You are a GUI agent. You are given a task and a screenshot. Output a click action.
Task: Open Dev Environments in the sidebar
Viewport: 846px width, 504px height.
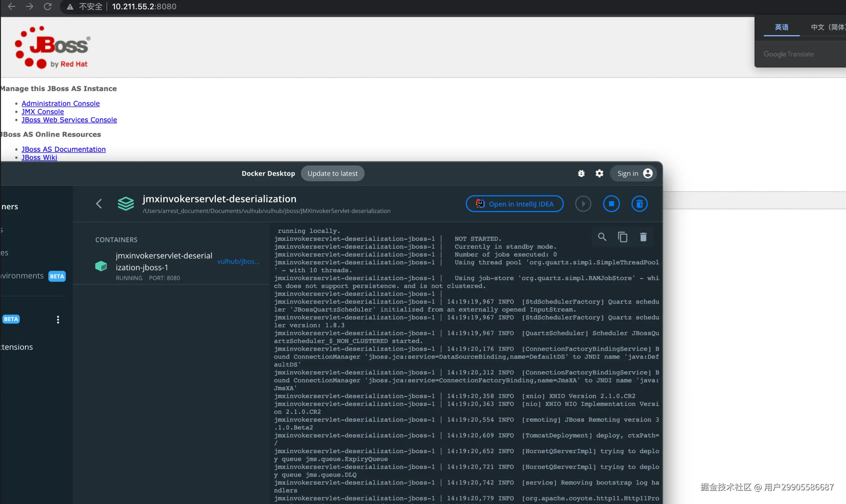[22, 276]
